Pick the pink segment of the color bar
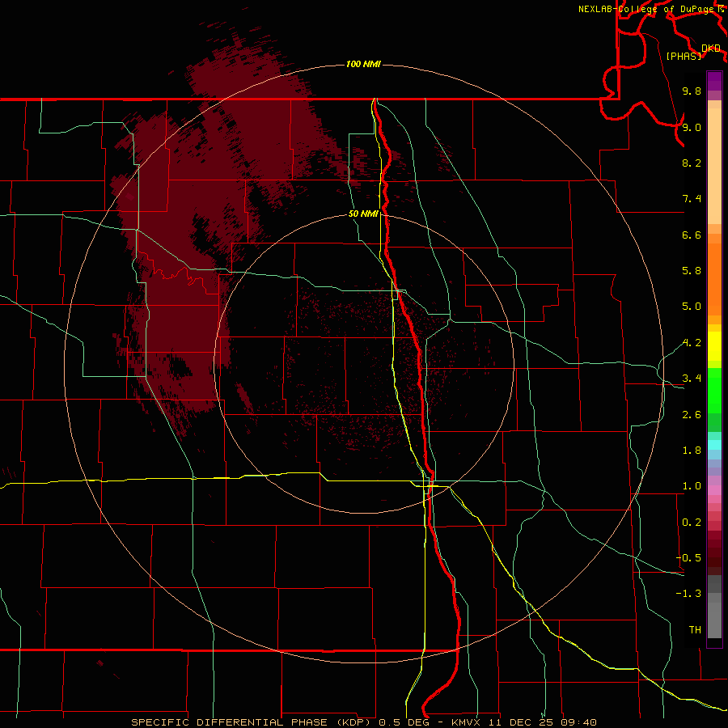The width and height of the screenshot is (728, 728). 714,490
